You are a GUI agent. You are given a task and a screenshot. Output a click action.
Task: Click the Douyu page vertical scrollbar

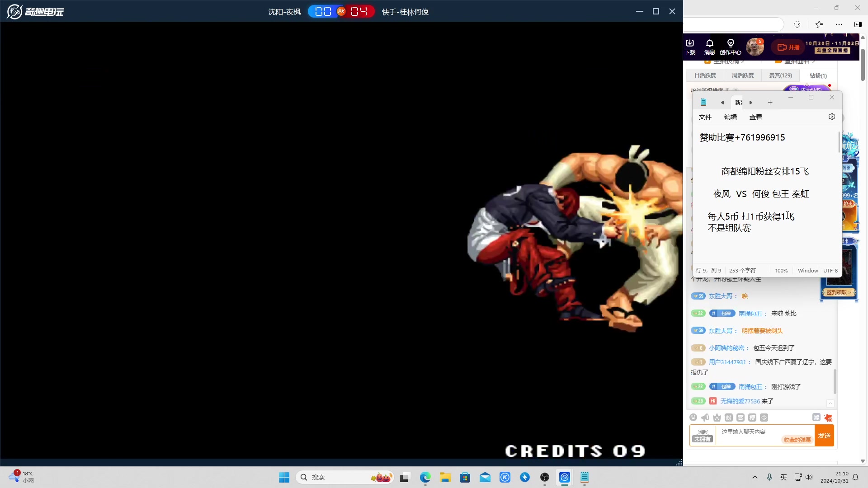pos(863,66)
